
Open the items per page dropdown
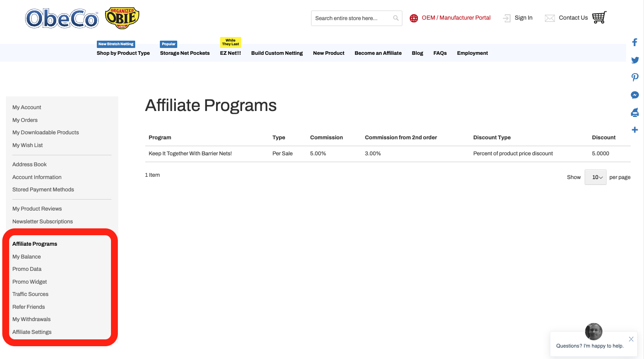tap(595, 177)
